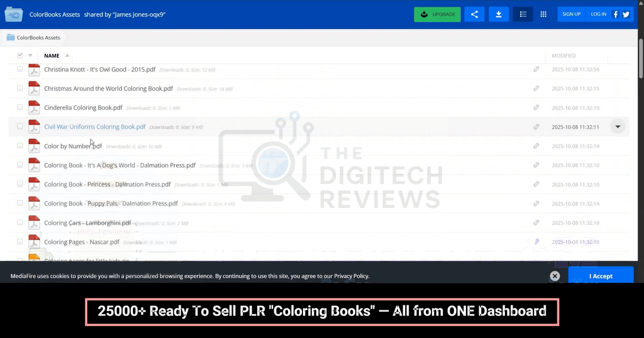Click the NAME column sort arrow
This screenshot has width=644, height=338.
click(67, 55)
